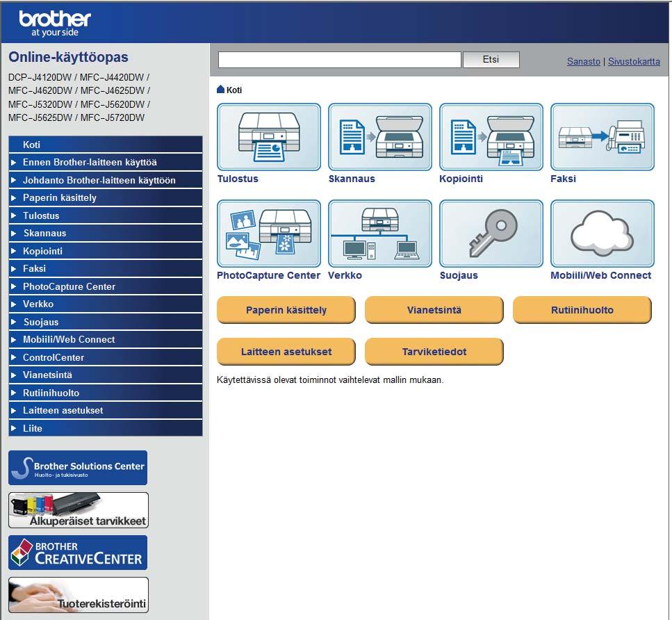Open the Suojaus key icon tile
The width and height of the screenshot is (672, 620).
tap(491, 234)
